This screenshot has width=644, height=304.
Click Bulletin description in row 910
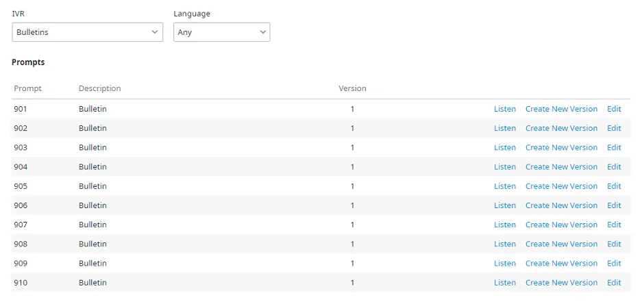pyautogui.click(x=92, y=282)
